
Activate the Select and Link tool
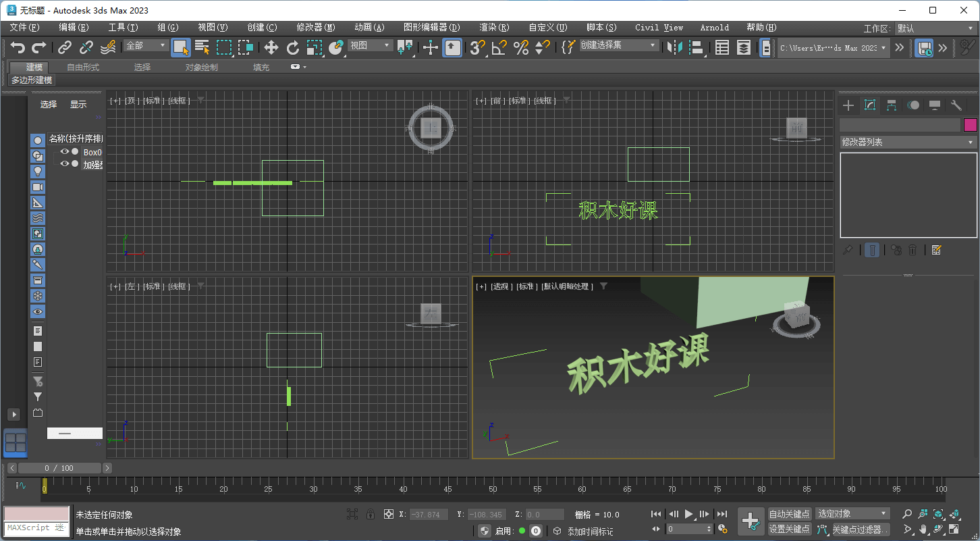click(x=64, y=47)
